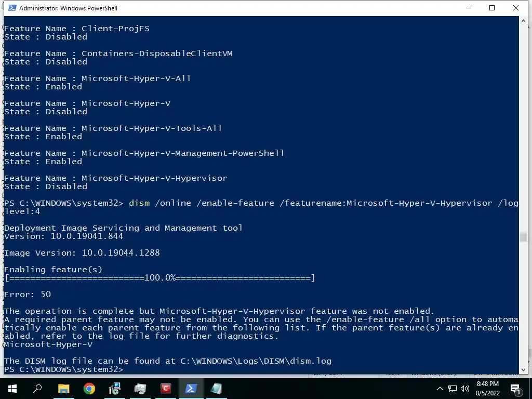Image resolution: width=532 pixels, height=399 pixels.
Task: Maximize the PowerShell window
Action: (x=492, y=8)
